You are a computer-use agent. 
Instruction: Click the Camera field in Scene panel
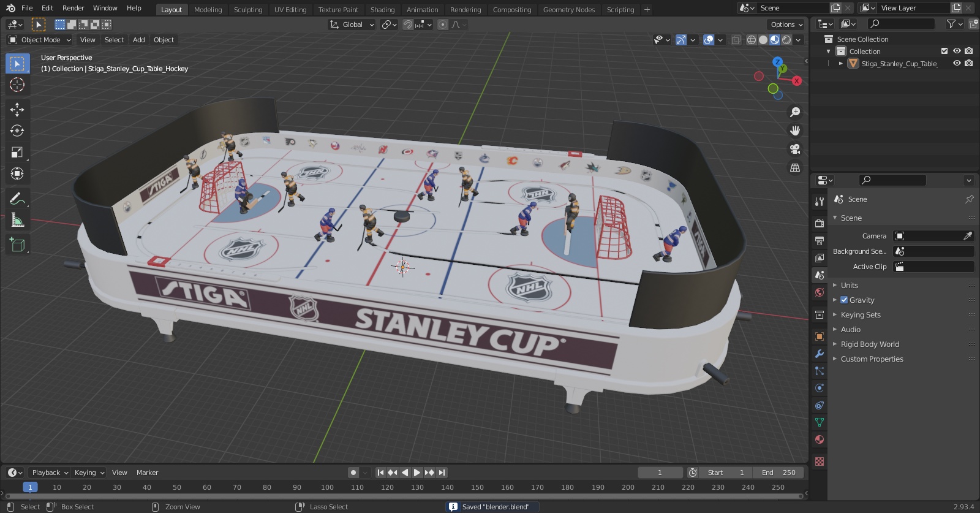click(933, 236)
